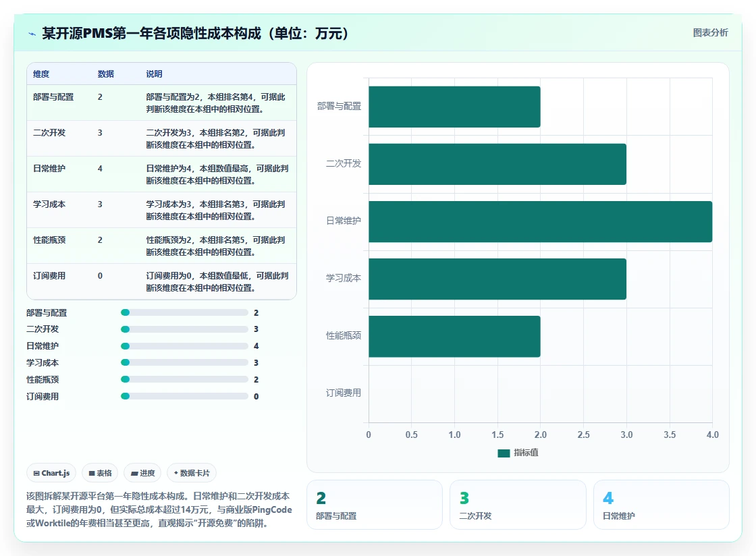Screen dimensions: 756x556
Task: Click the 图表分析 label in header
Action: [710, 33]
